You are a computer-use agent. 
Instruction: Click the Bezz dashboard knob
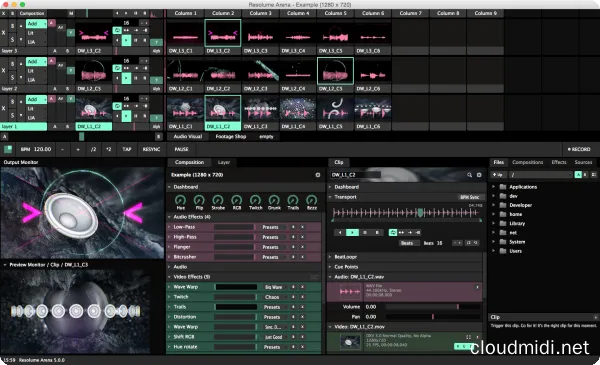pos(311,200)
